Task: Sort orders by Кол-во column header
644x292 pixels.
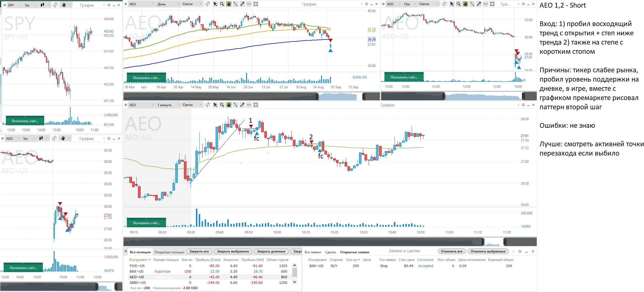Action: coord(353,260)
